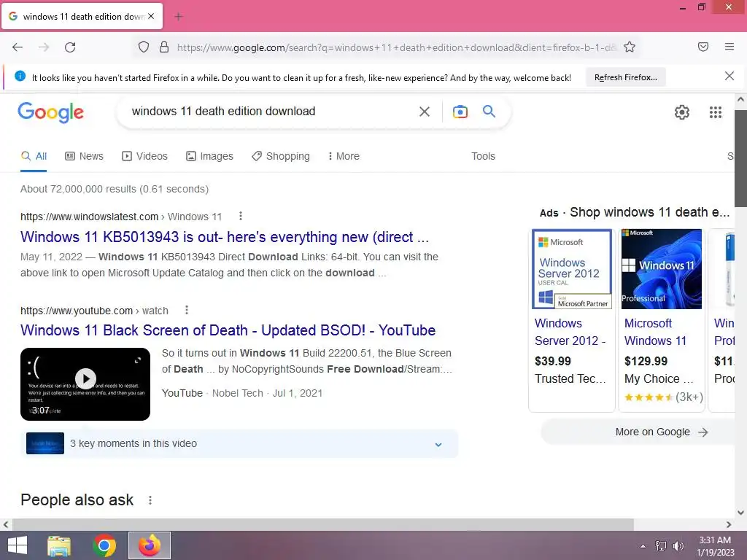Open tracking protection shield icon

point(144,47)
